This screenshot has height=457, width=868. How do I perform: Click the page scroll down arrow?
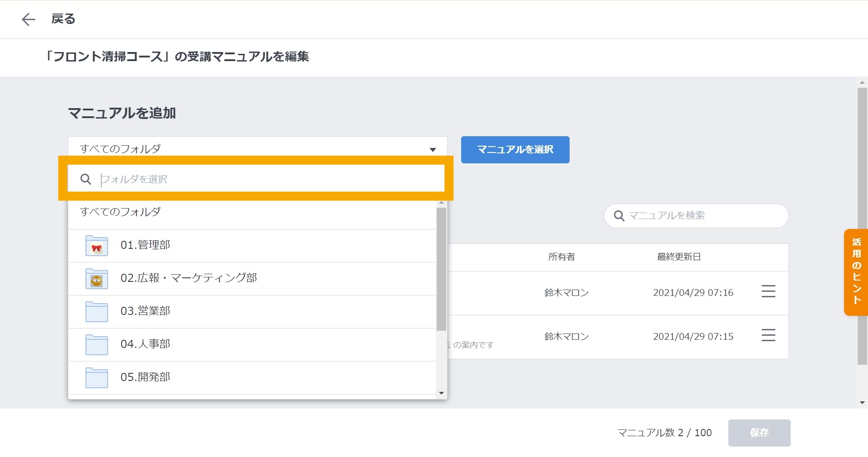pos(862,403)
